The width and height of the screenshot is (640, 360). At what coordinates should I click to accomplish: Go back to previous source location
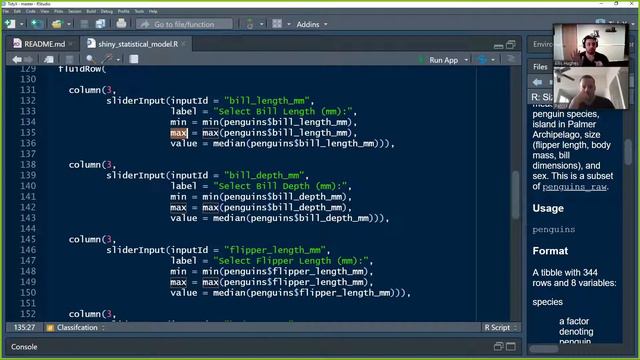[17, 60]
